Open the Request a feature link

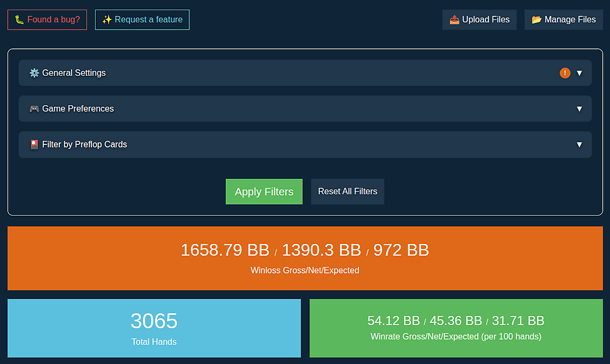[x=142, y=20]
